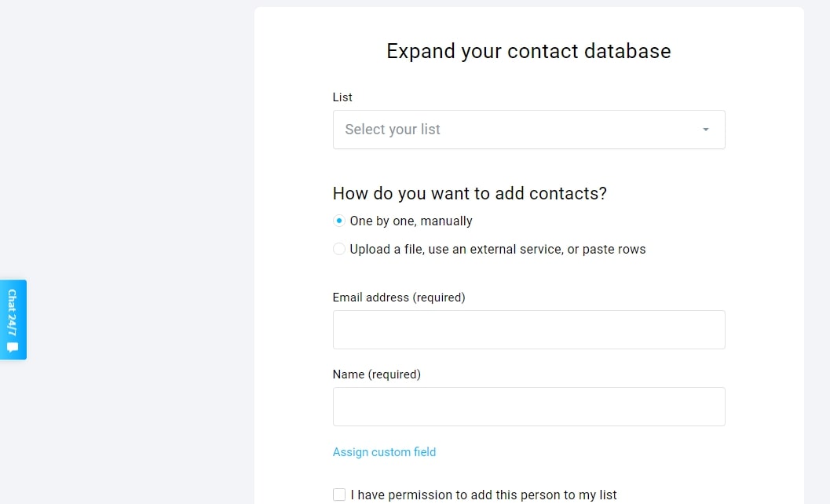Click the Chat 24/7 vertical text

[x=13, y=312]
